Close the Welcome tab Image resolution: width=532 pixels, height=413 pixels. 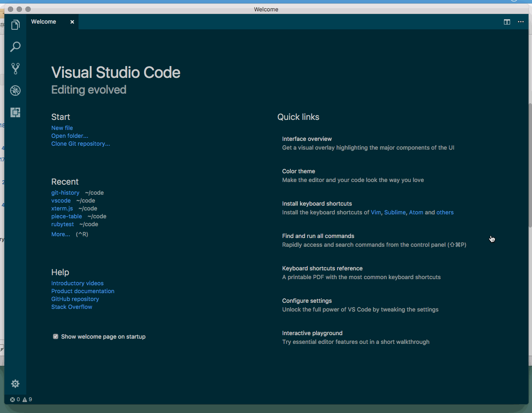[x=72, y=21]
